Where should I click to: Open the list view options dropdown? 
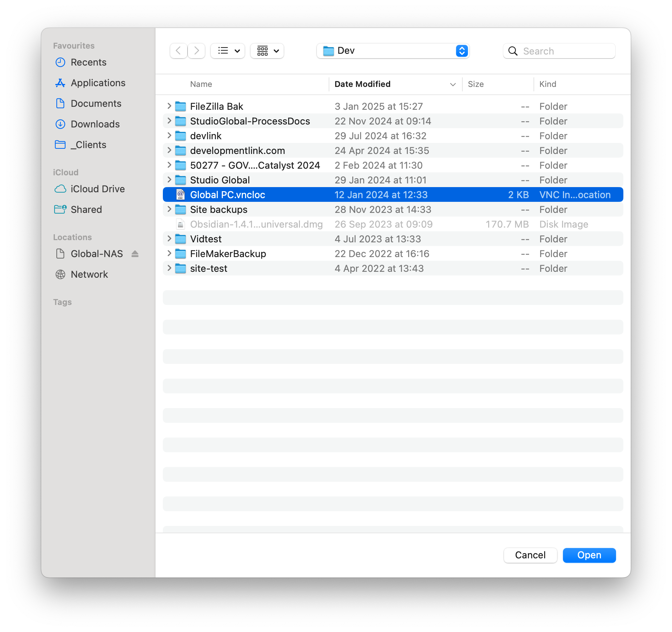pos(228,51)
